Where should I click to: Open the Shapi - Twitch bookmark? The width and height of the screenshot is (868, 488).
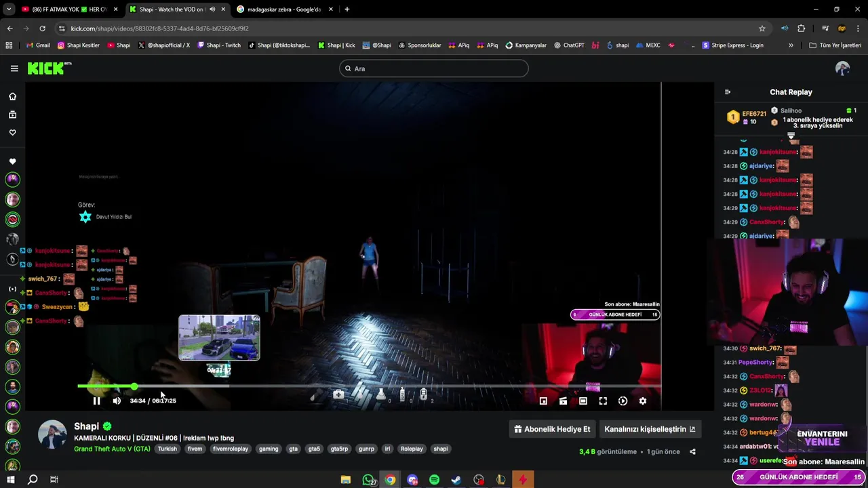tap(218, 45)
